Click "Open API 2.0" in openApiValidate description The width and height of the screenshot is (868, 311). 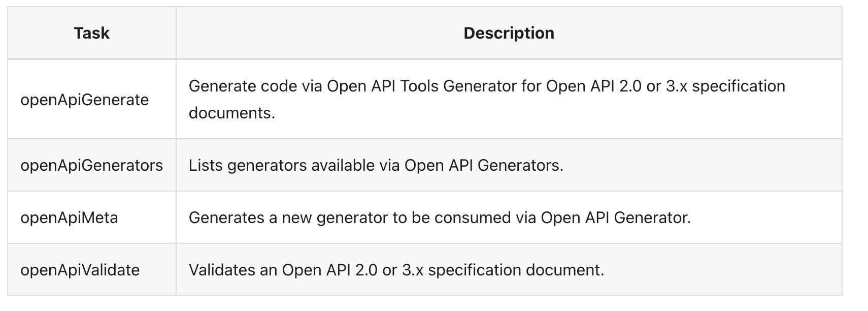[x=329, y=270]
